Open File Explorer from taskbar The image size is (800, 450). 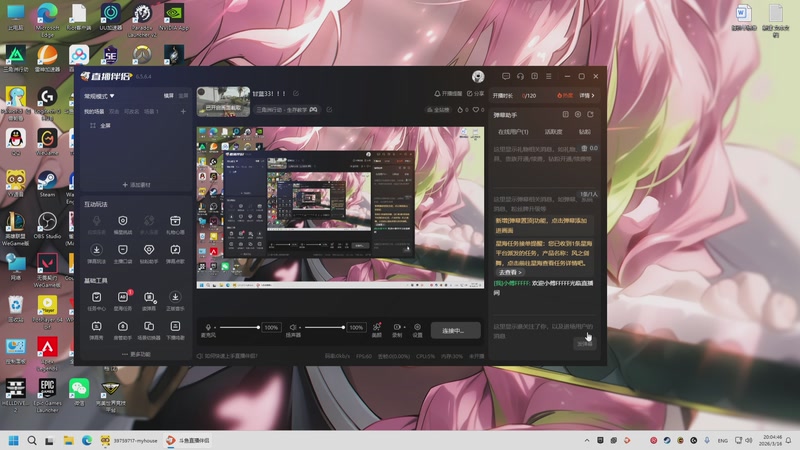[x=68, y=440]
